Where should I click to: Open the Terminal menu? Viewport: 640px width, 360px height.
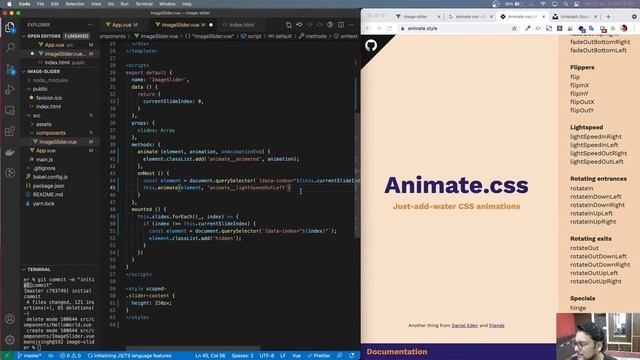[144, 4]
